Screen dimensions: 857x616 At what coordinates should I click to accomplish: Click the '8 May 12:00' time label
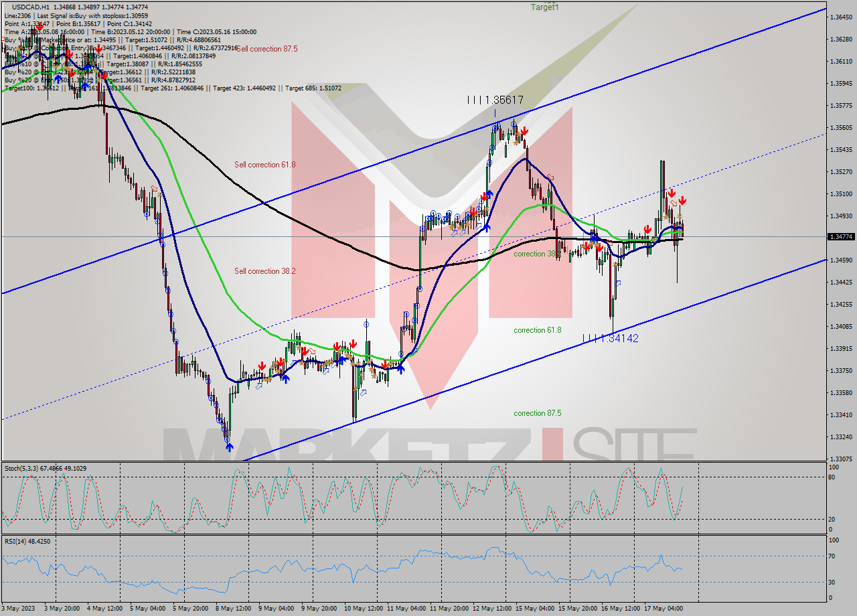(234, 609)
